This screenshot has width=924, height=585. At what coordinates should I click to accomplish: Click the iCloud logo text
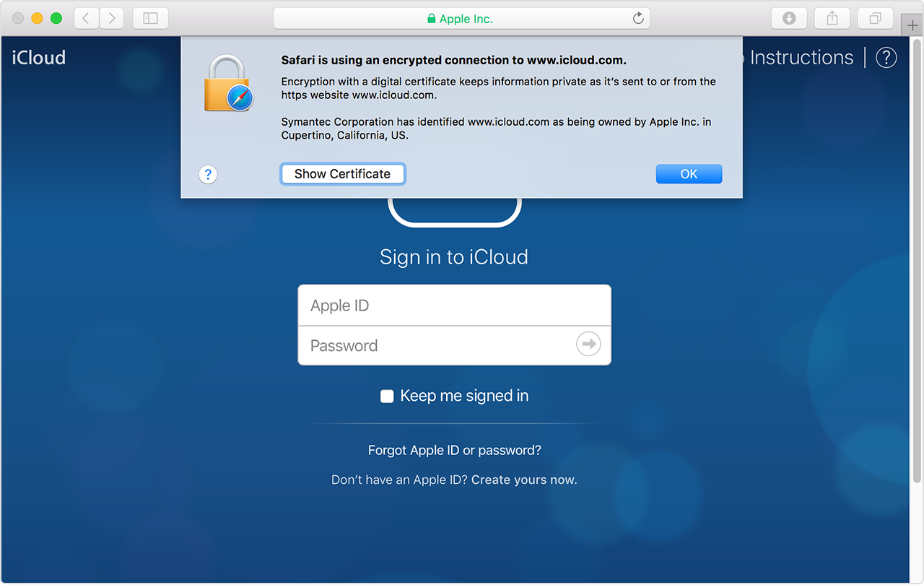click(39, 58)
